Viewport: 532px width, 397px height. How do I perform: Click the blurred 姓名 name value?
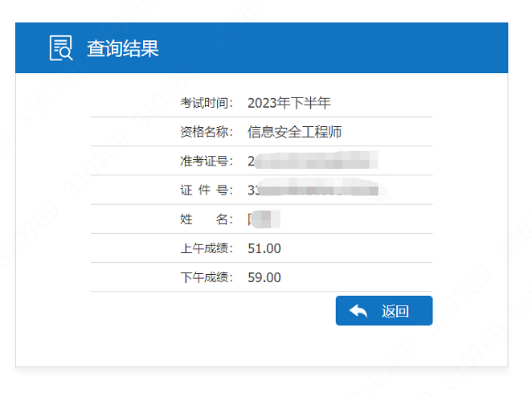click(264, 219)
